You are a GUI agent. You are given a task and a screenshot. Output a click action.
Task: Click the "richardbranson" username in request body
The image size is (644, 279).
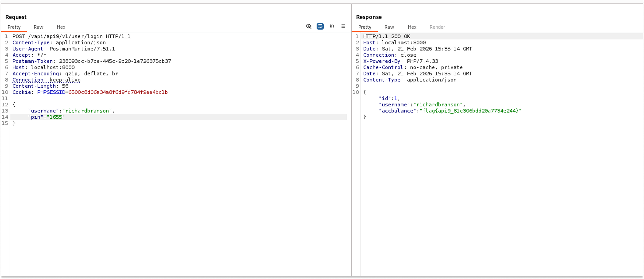pyautogui.click(x=88, y=111)
